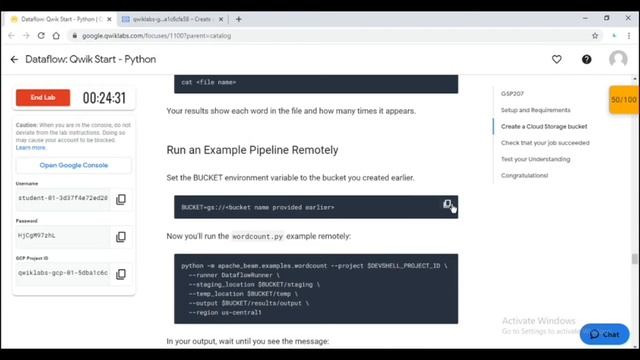The height and width of the screenshot is (360, 640).
Task: Copy the Username value
Action: coord(121,200)
